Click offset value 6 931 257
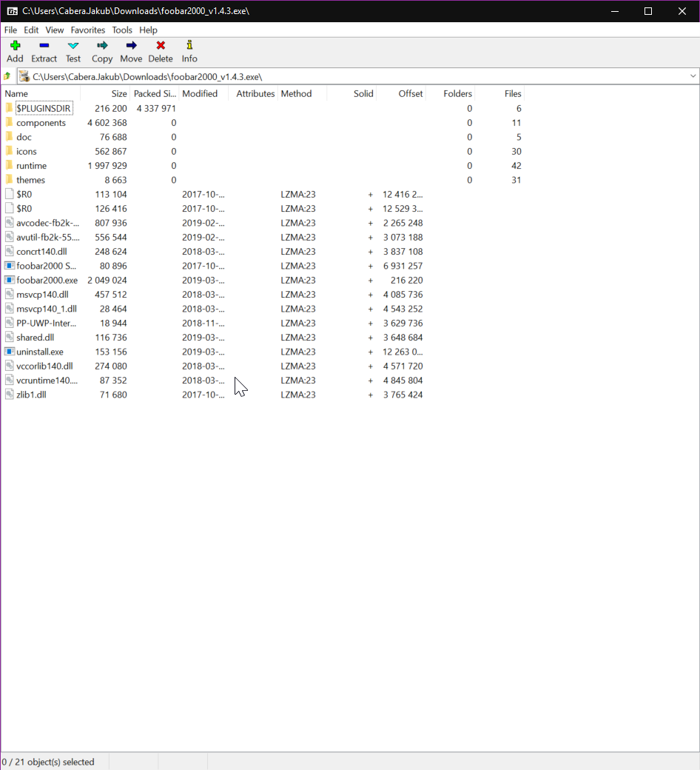This screenshot has width=700, height=770. coord(403,266)
